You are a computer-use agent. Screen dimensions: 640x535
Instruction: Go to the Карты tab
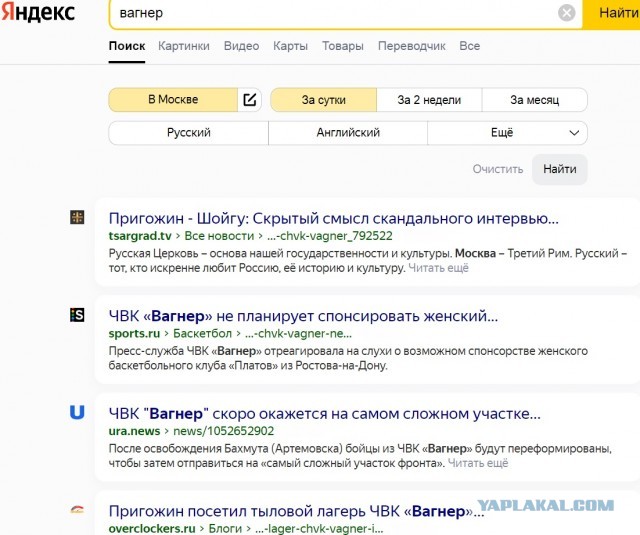pyautogui.click(x=290, y=46)
